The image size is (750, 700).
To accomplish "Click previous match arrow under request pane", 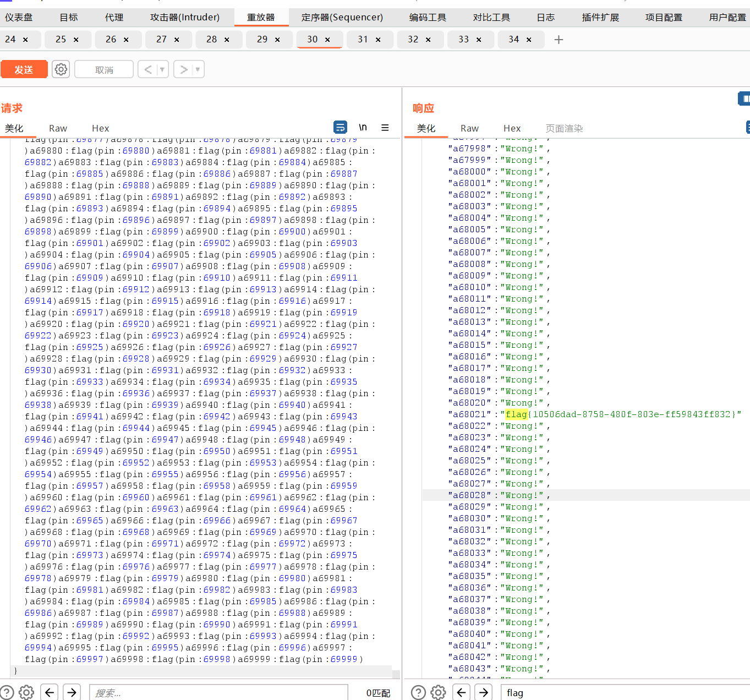I will click(50, 692).
